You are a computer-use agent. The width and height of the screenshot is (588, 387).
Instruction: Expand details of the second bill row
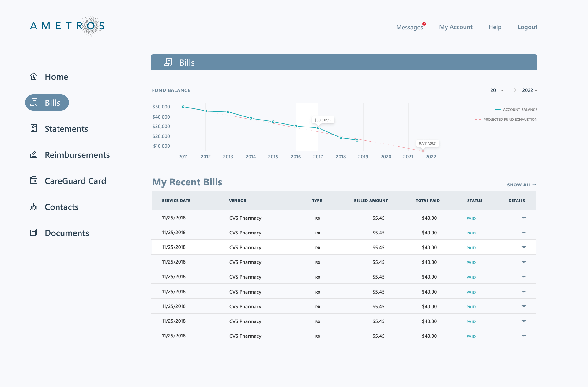click(524, 233)
